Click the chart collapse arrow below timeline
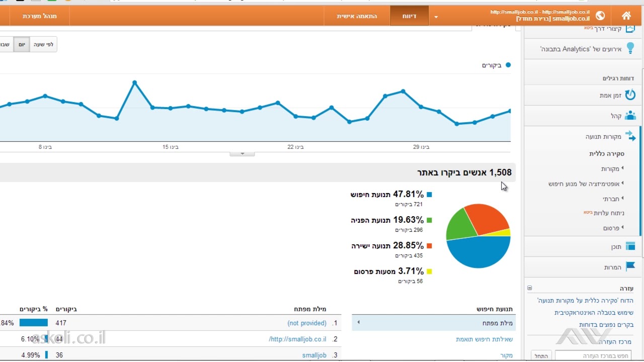 click(x=243, y=153)
